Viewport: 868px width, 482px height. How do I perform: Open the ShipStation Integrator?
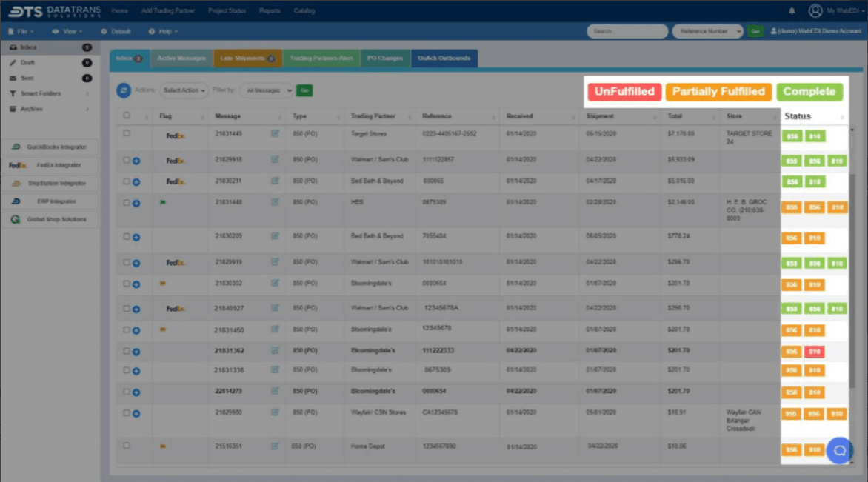[50, 183]
